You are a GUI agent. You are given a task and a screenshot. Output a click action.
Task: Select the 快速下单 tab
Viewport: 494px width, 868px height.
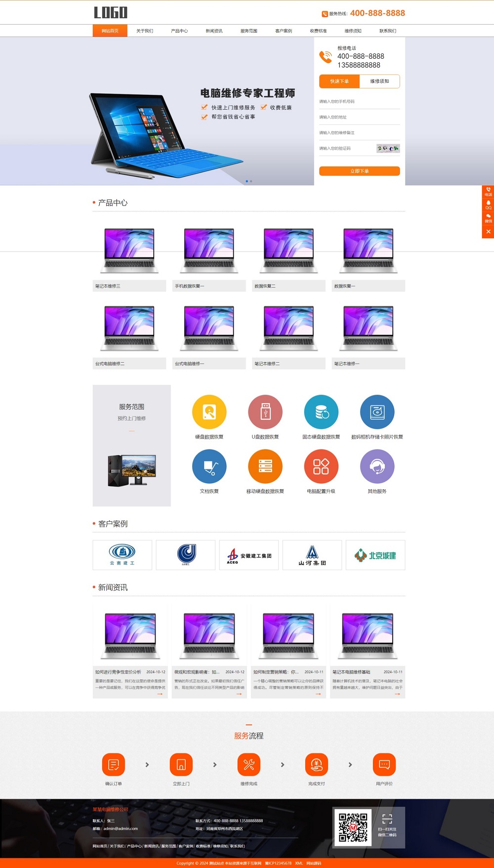coord(339,81)
